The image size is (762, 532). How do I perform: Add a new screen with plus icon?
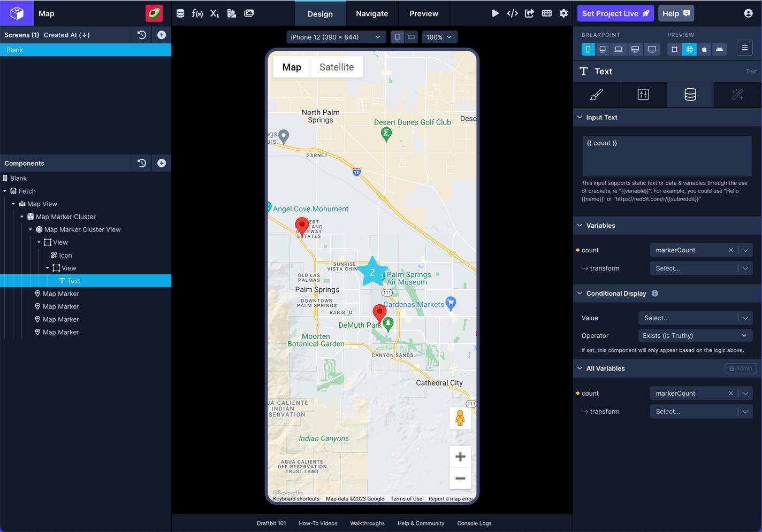click(162, 35)
